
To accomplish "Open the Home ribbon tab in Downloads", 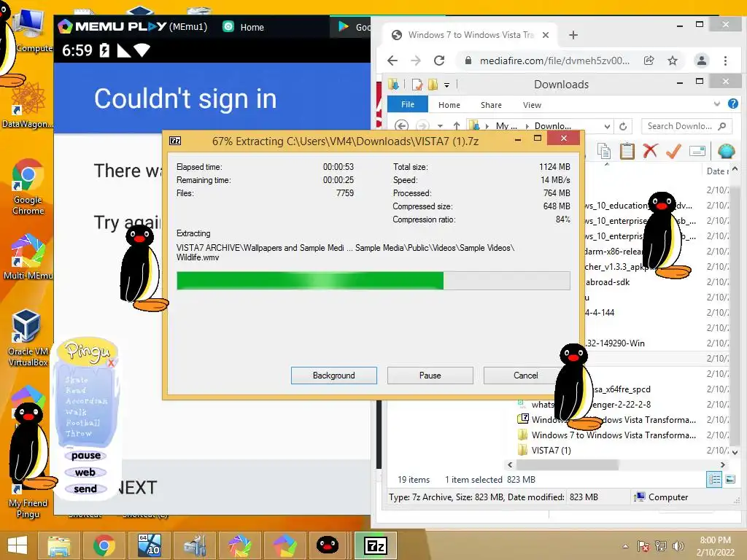I will 449,105.
